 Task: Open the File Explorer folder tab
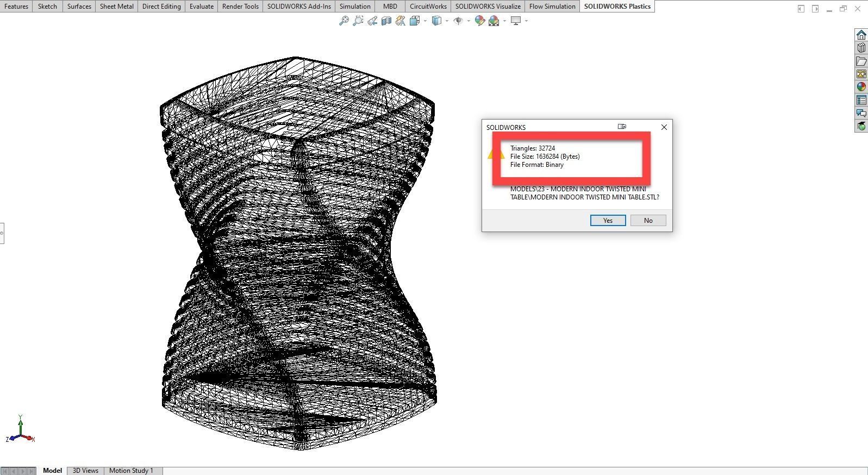(861, 61)
